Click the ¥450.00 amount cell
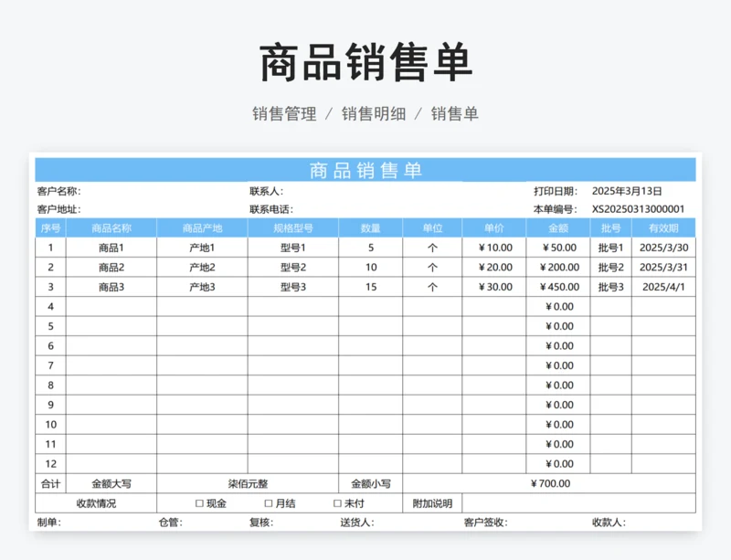This screenshot has width=731, height=560. 558,287
